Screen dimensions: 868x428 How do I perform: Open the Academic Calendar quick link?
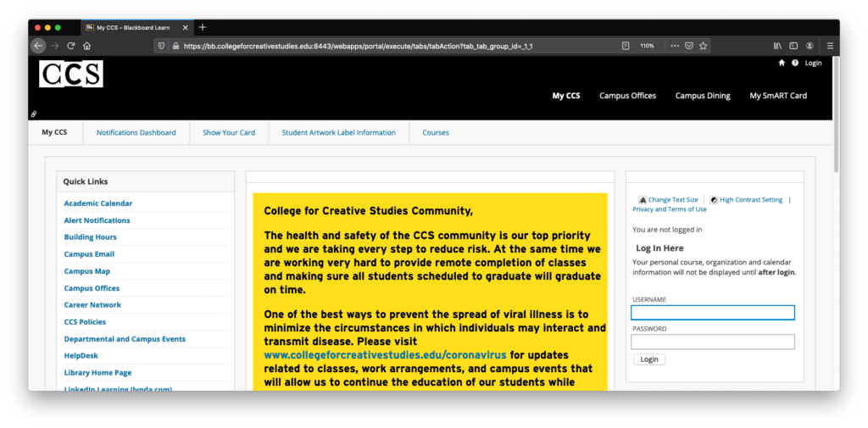(x=98, y=203)
